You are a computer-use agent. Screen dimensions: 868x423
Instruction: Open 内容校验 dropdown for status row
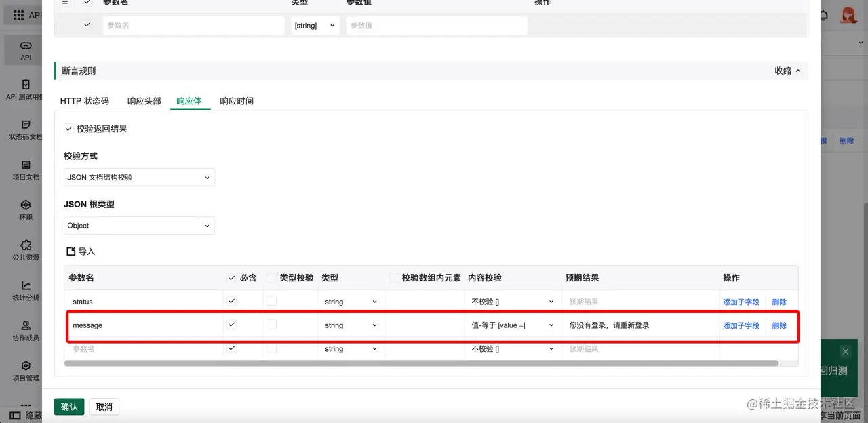[x=512, y=302]
